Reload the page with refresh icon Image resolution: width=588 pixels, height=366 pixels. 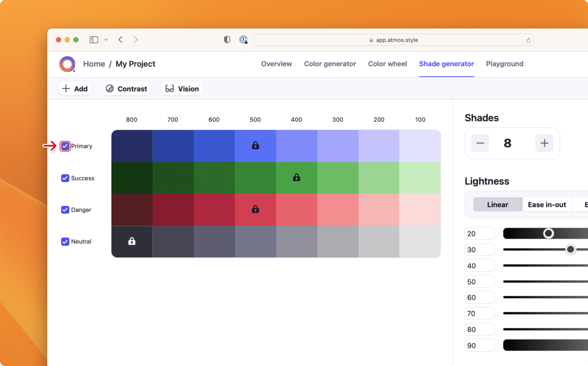tap(528, 40)
